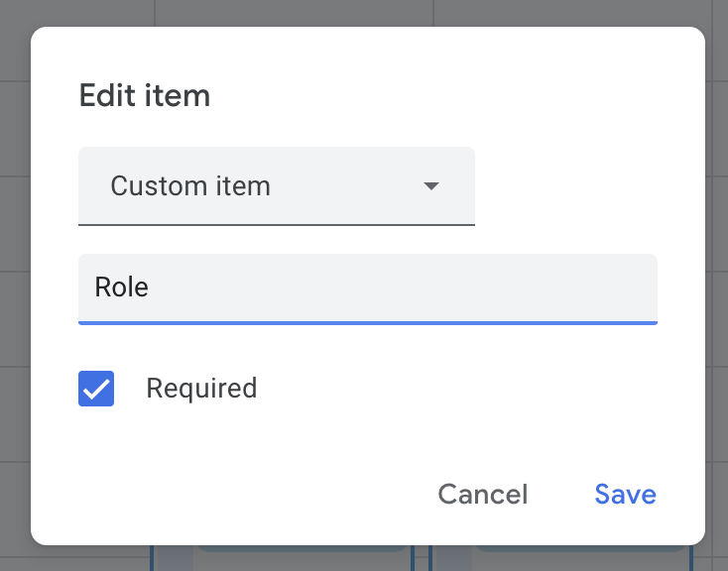
Task: Click the blue underline of Role field
Action: [367, 322]
